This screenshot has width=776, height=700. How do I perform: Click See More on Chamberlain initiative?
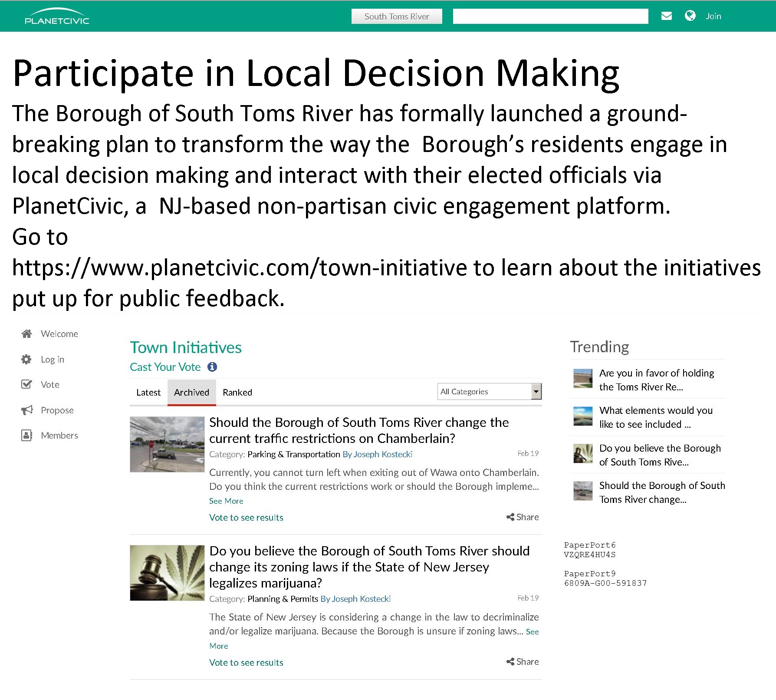pyautogui.click(x=226, y=501)
